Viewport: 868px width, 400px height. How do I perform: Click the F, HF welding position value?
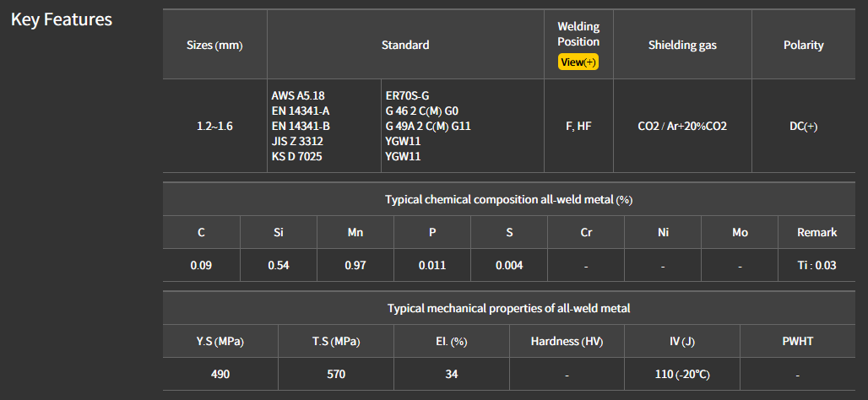(x=578, y=126)
